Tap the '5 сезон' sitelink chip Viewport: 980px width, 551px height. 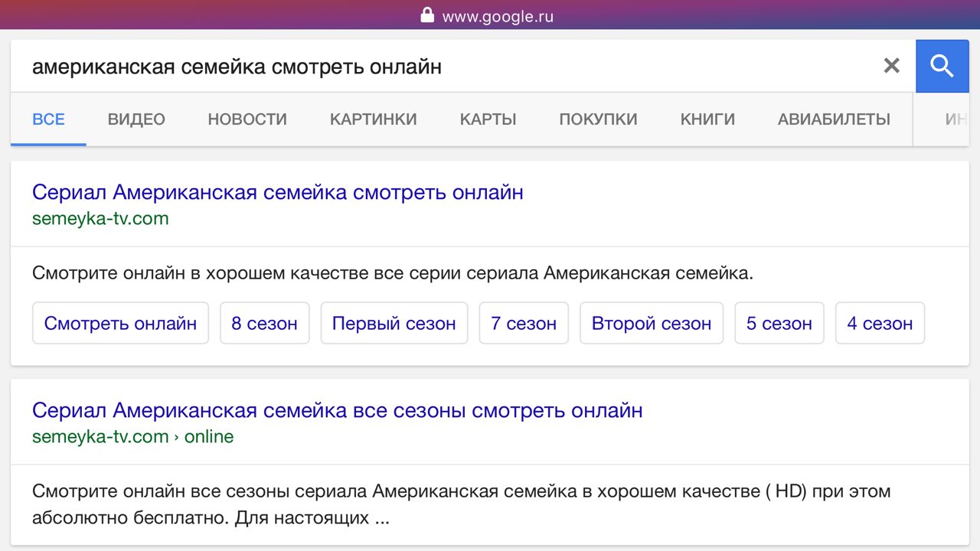pos(779,323)
